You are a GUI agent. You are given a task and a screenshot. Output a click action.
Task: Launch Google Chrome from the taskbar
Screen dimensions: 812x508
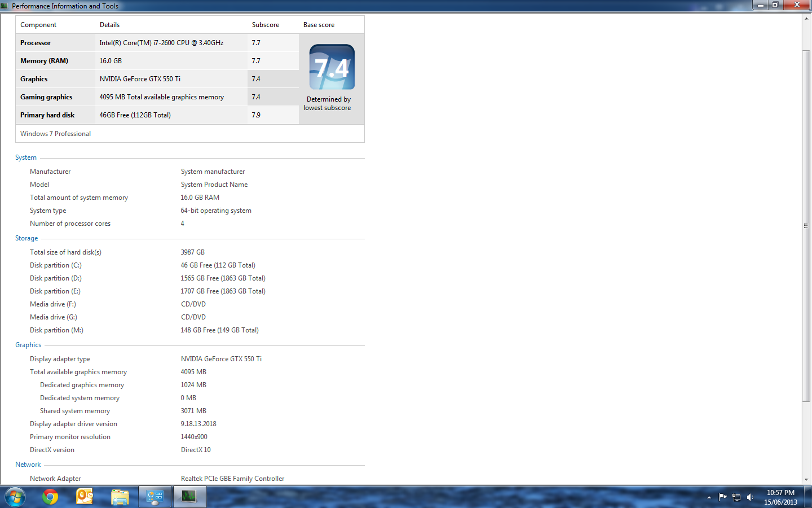tap(50, 497)
